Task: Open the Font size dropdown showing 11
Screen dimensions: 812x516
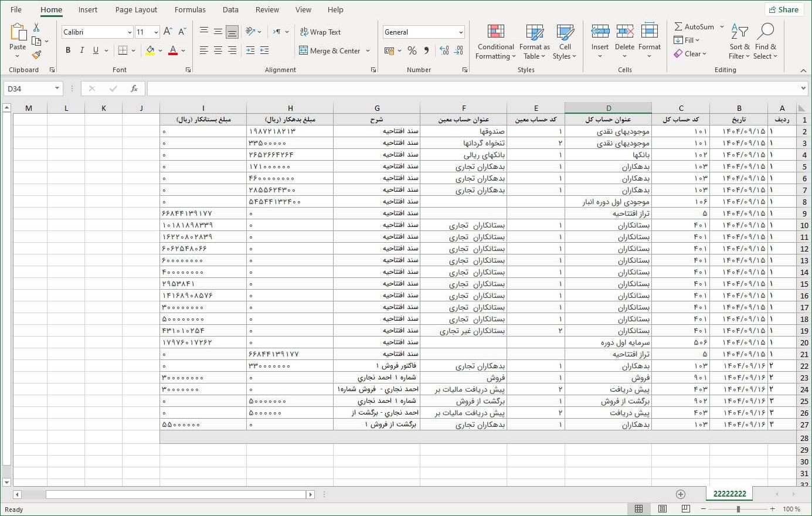Action: pyautogui.click(x=155, y=32)
